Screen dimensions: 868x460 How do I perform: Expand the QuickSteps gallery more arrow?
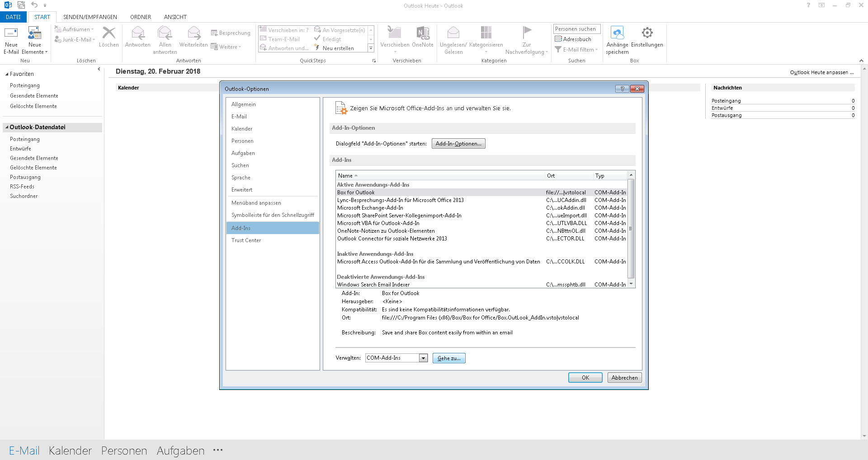click(371, 48)
